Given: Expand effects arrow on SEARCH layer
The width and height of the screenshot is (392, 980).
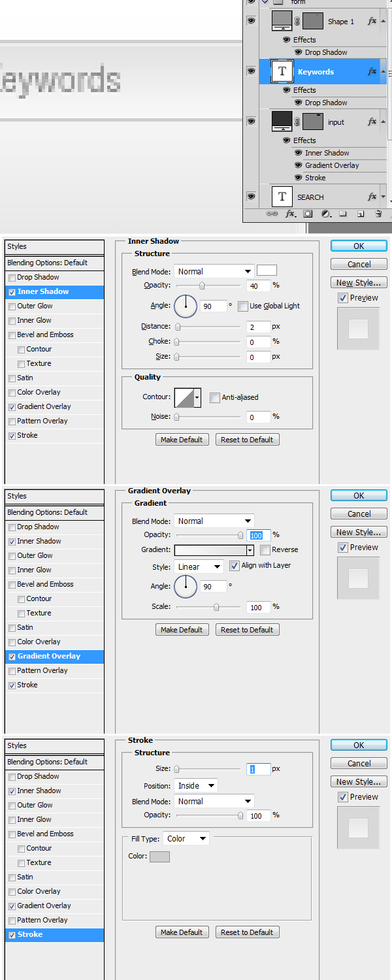Looking at the screenshot, I should pyautogui.click(x=383, y=197).
